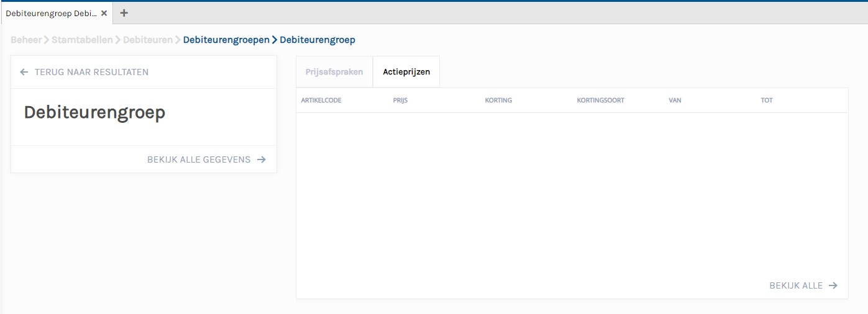Screen dimensions: 868x314
Task: Click the Tot column header
Action: point(767,101)
